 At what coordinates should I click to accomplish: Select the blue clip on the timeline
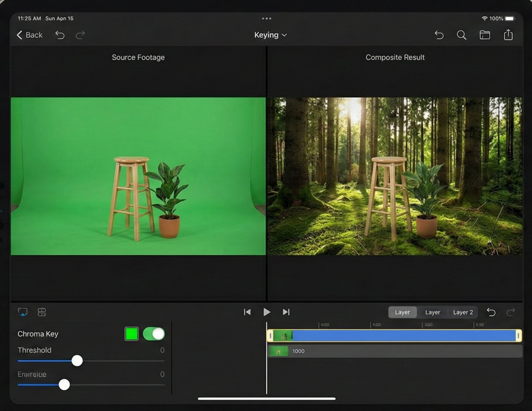[403, 336]
